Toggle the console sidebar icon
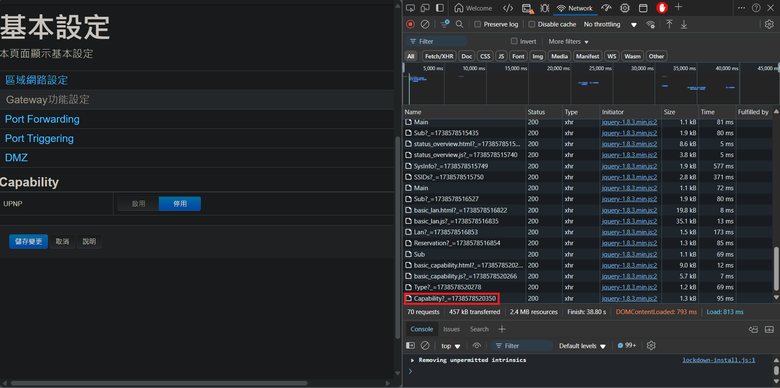Viewport: 780px width, 388px height. (410, 345)
